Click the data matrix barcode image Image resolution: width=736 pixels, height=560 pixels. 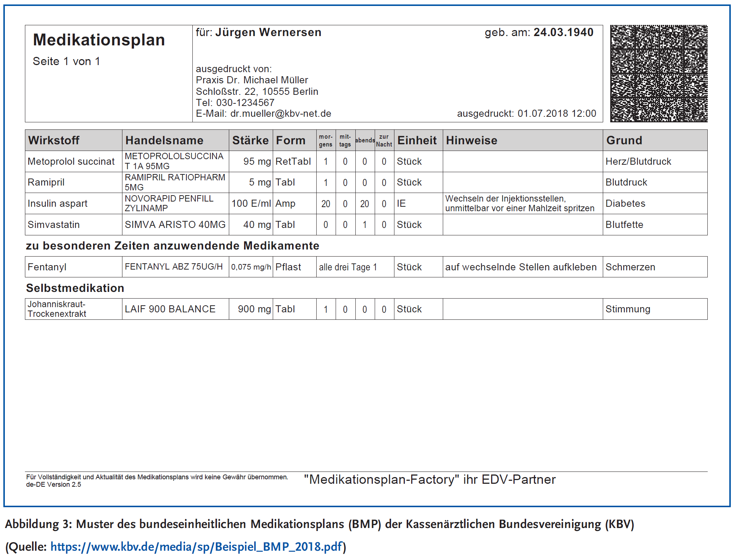pyautogui.click(x=659, y=74)
